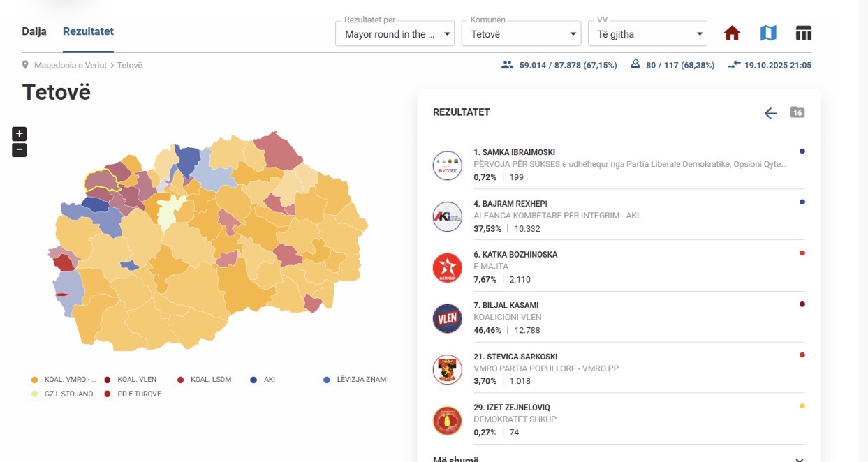Select the Dalja tab

click(33, 31)
